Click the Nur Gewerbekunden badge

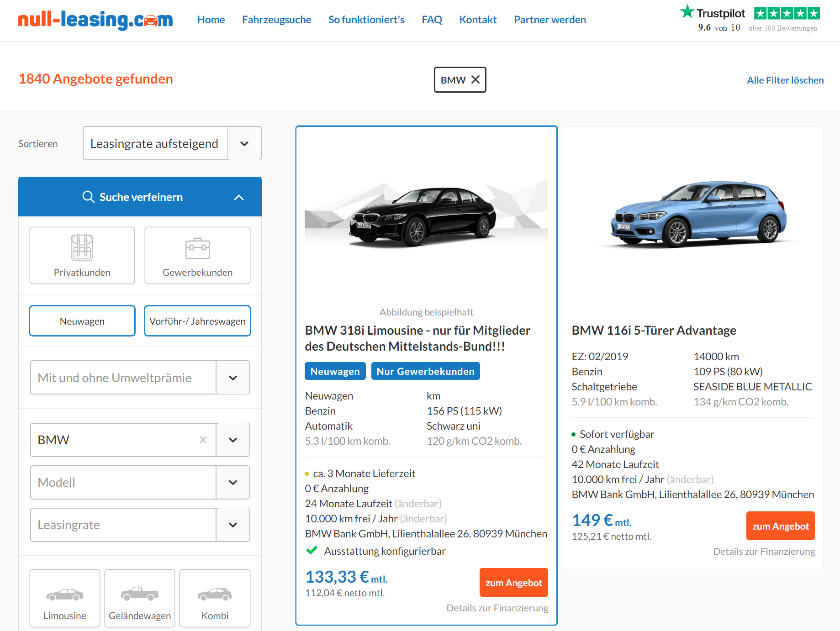[426, 371]
